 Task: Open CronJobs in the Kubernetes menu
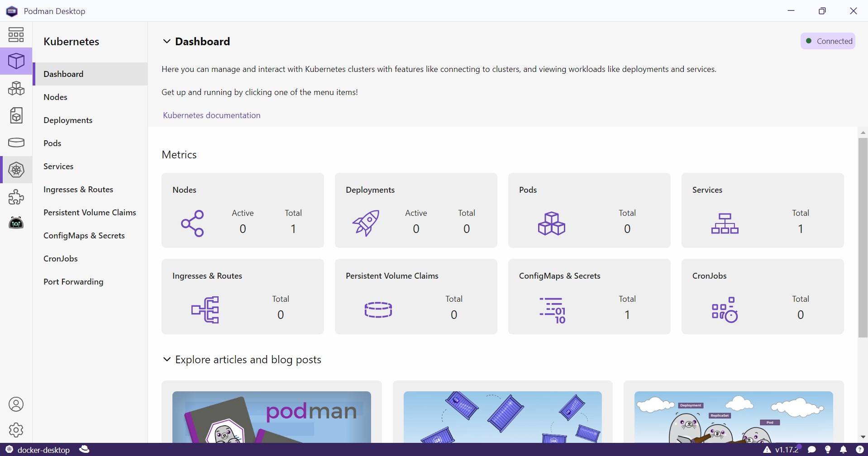(x=90, y=258)
